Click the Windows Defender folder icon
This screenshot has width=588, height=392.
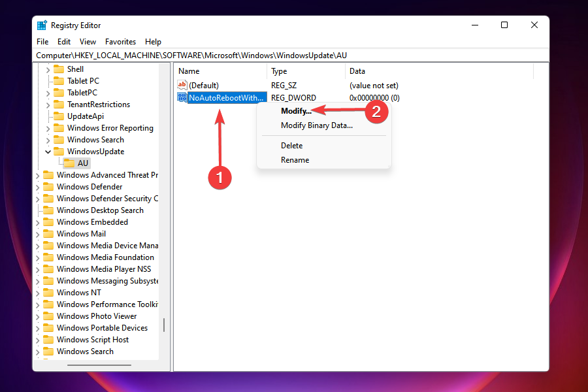(48, 187)
